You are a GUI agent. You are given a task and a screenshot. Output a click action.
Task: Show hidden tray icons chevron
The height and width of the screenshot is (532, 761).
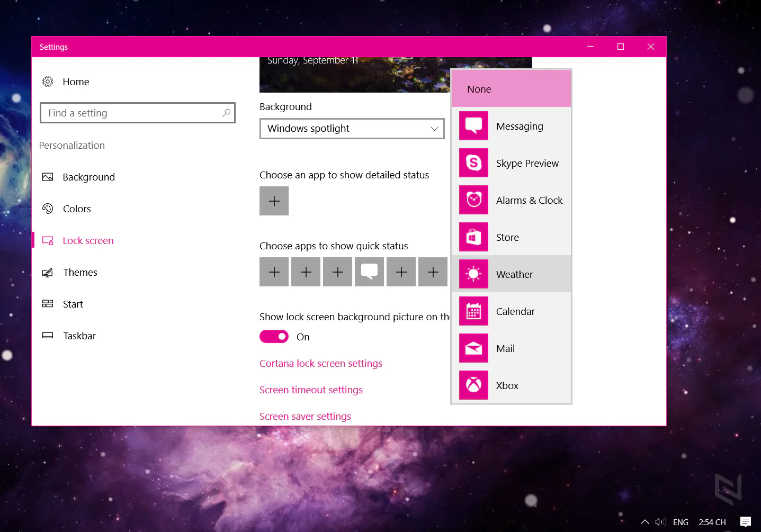[x=644, y=522]
